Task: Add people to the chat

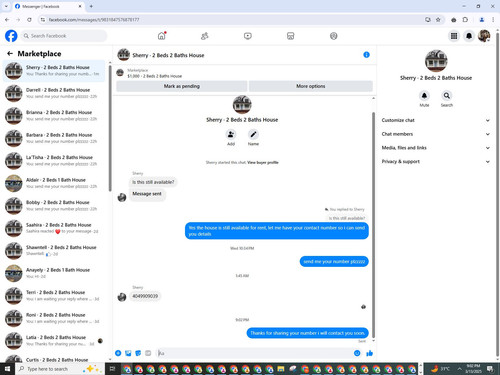Action: pyautogui.click(x=231, y=134)
